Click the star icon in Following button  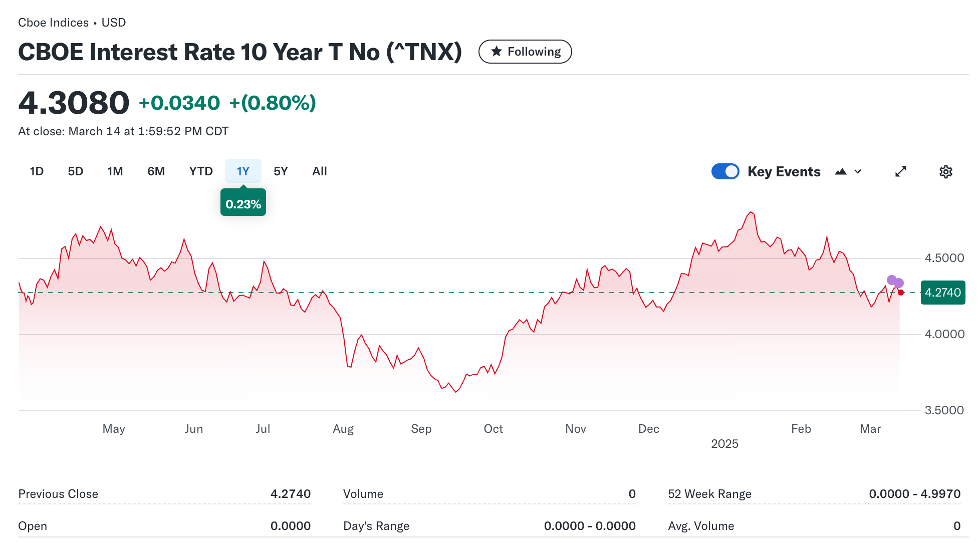pyautogui.click(x=496, y=52)
